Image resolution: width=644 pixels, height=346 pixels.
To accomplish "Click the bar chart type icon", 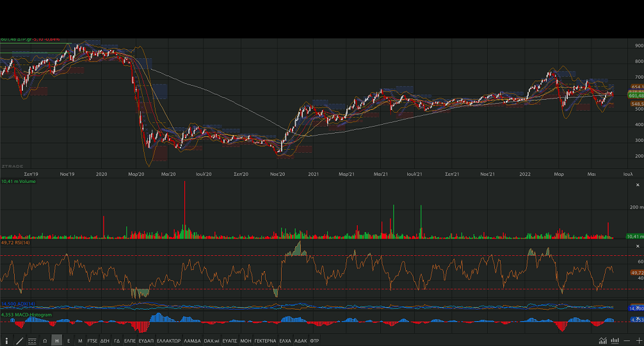I will [615, 341].
